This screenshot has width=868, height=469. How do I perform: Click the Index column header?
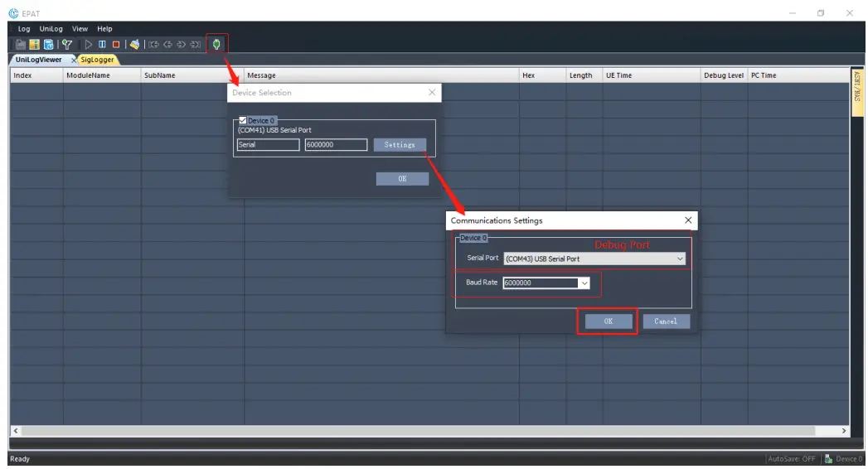(x=36, y=75)
